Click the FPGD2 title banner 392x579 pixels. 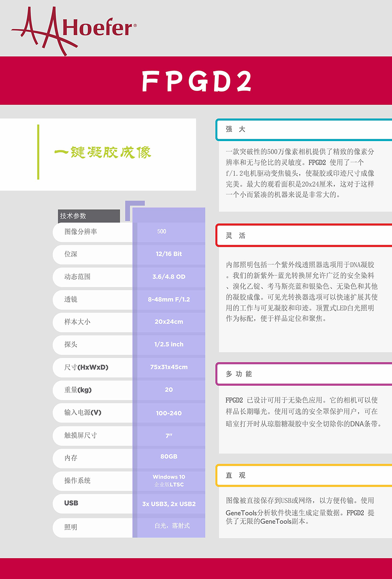tap(196, 81)
